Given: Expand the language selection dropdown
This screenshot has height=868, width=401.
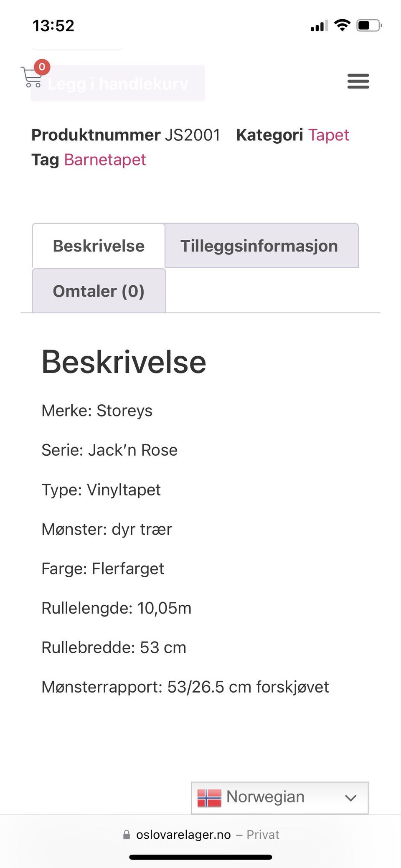Looking at the screenshot, I should tap(279, 797).
